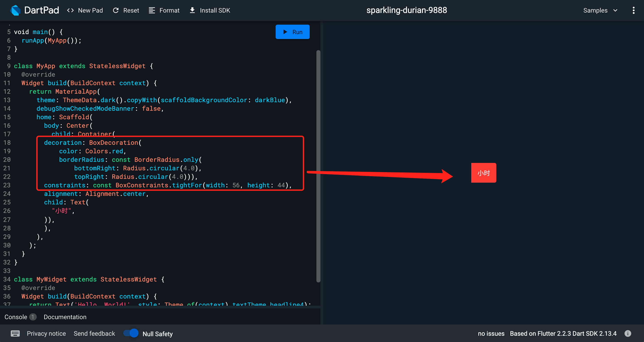Click the Install SDK label
Screen dimensions: 644x342
click(x=215, y=10)
